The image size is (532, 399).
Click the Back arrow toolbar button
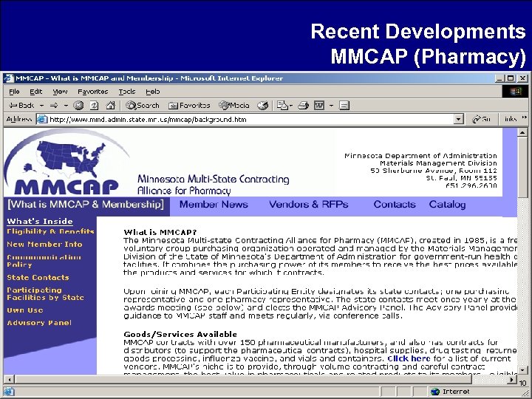click(21, 106)
